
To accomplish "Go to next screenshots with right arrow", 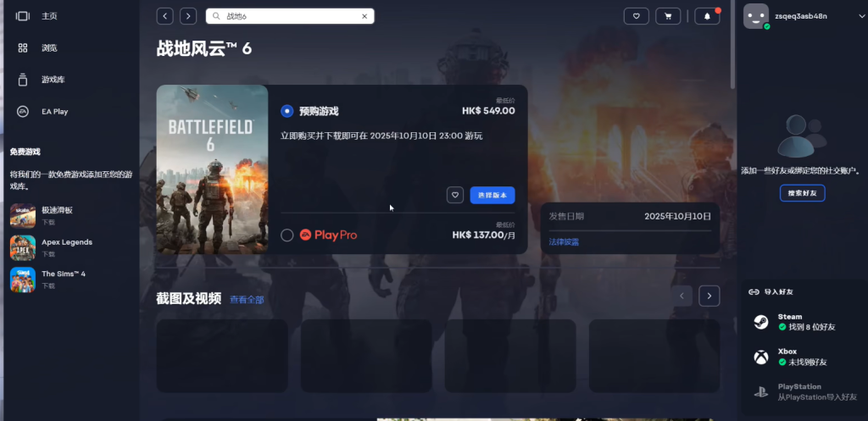I will pyautogui.click(x=709, y=296).
